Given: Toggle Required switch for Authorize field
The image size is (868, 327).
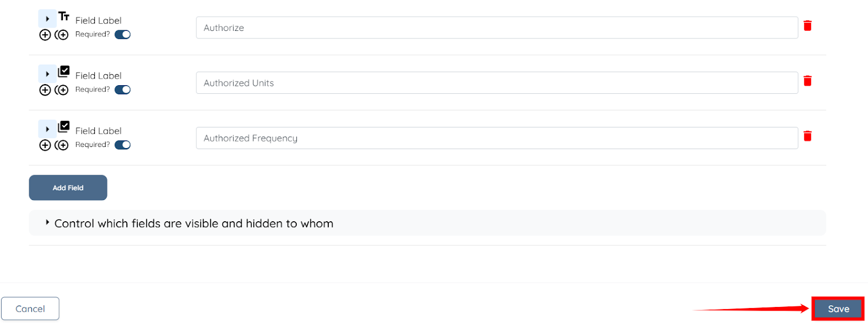Looking at the screenshot, I should tap(123, 35).
